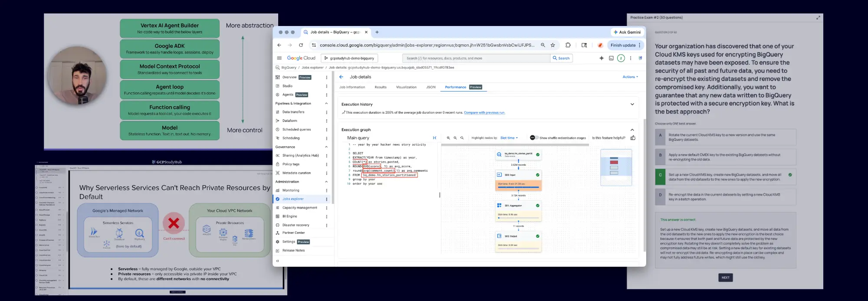Activate Cloud Shell terminal icon
This screenshot has width=868, height=301.
pyautogui.click(x=611, y=58)
